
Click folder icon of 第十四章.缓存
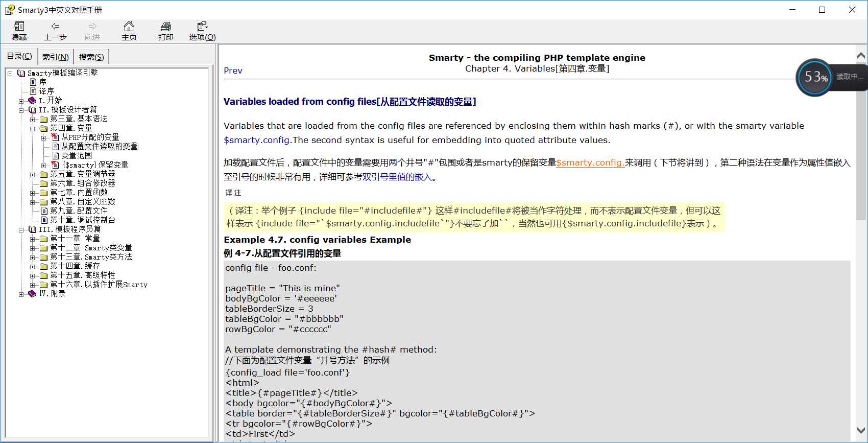click(x=44, y=266)
